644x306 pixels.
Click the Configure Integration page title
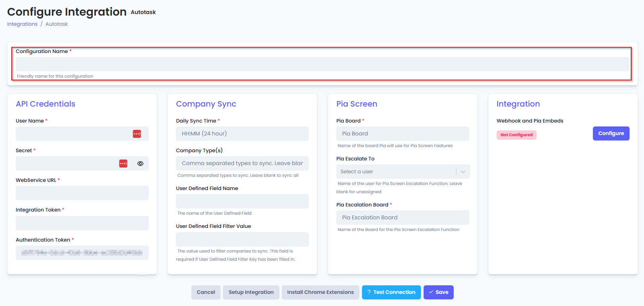point(67,12)
